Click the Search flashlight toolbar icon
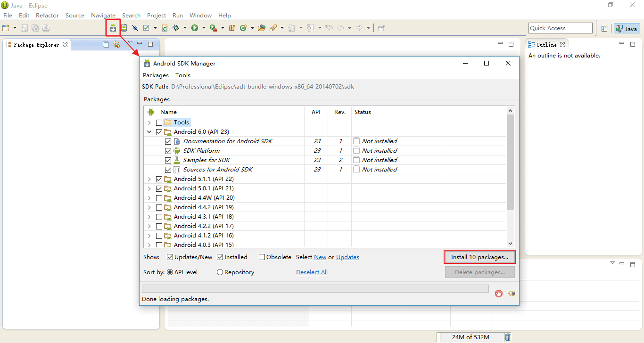Viewport: 644px width, 343px height. [272, 28]
